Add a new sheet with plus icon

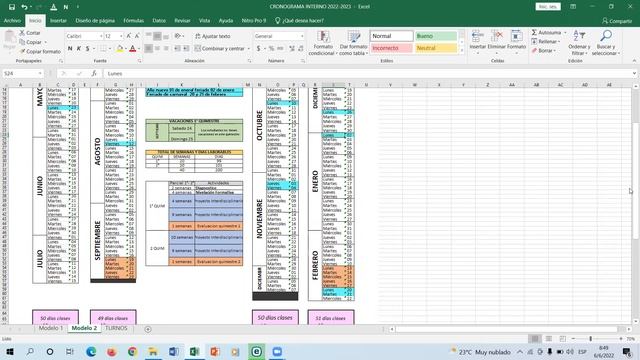[x=148, y=329]
